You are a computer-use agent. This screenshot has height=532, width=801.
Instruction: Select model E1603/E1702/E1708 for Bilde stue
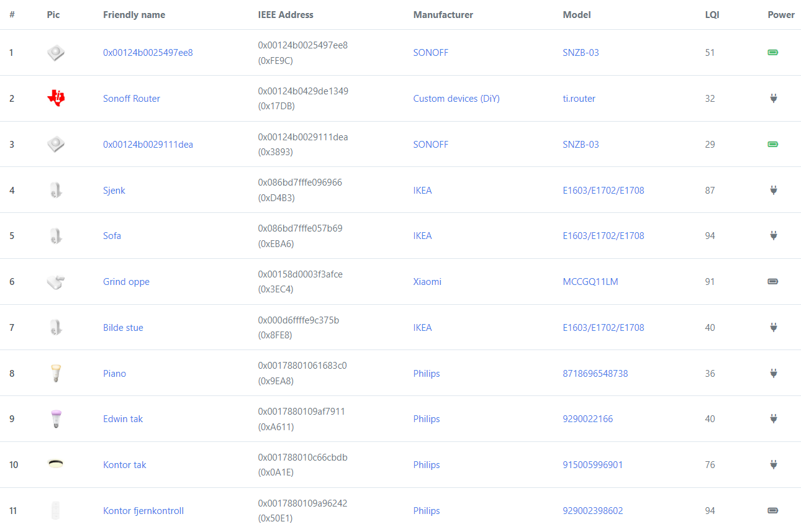603,327
